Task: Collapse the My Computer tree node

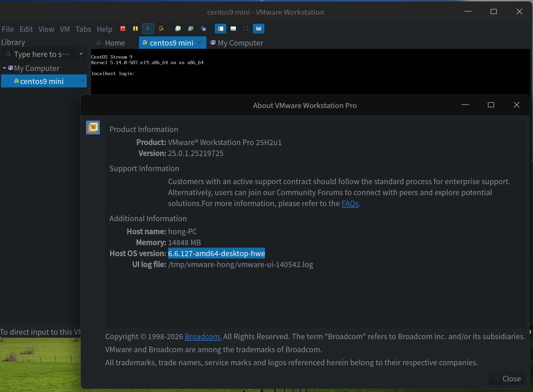Action: click(x=4, y=68)
